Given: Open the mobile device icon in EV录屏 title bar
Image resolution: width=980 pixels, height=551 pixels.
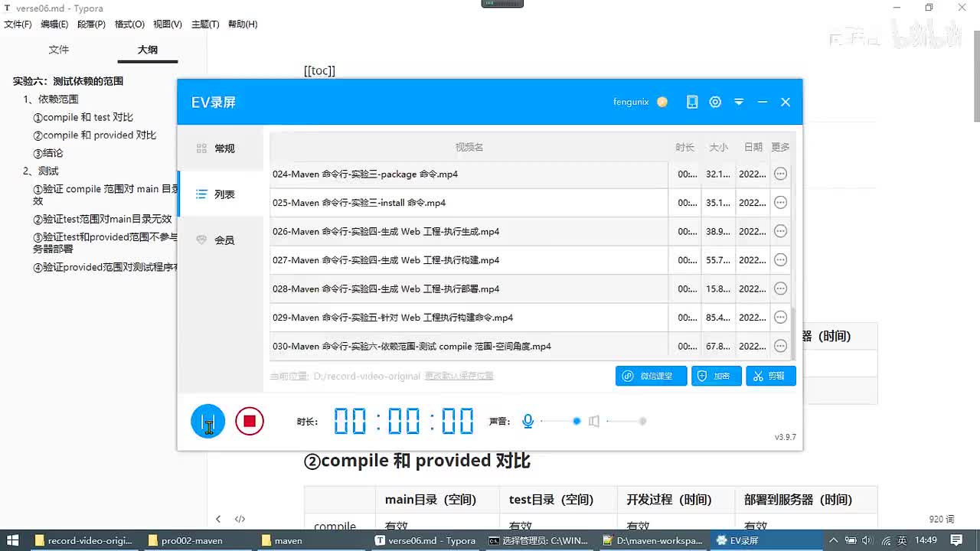Looking at the screenshot, I should click(692, 102).
